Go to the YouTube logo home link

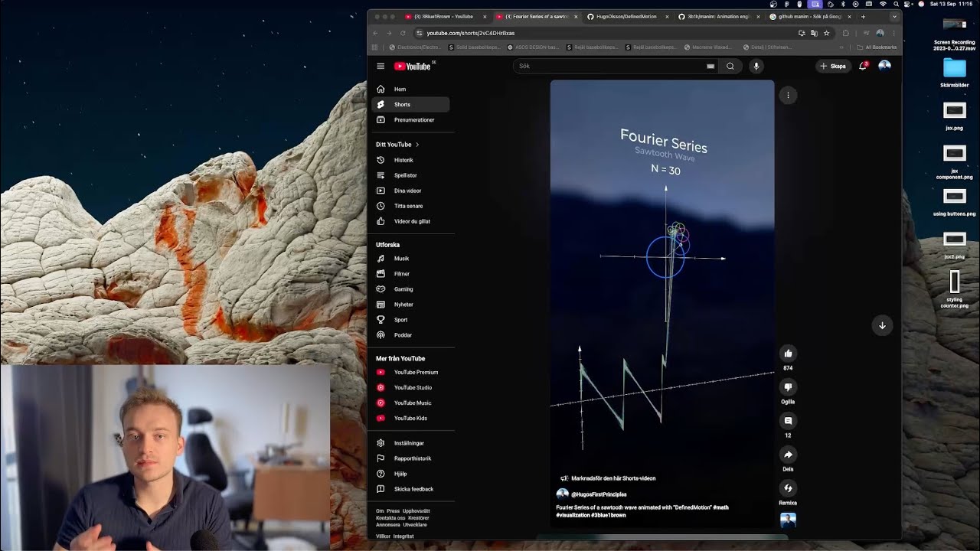click(414, 66)
